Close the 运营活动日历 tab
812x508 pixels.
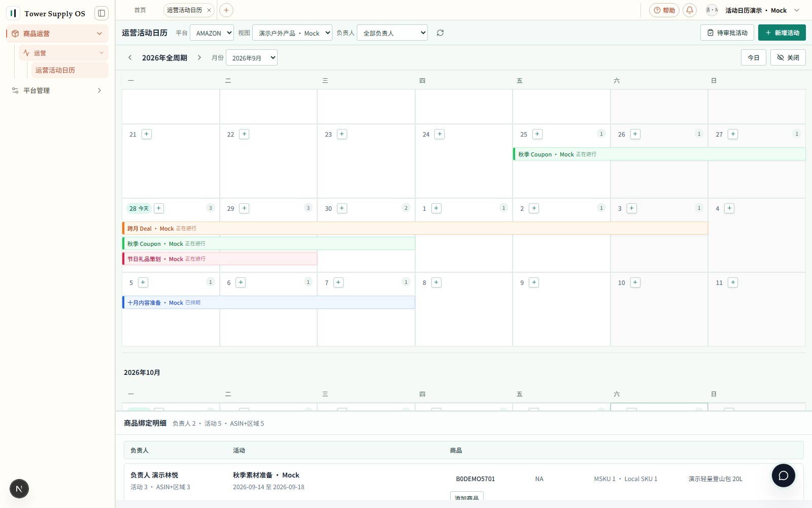209,10
